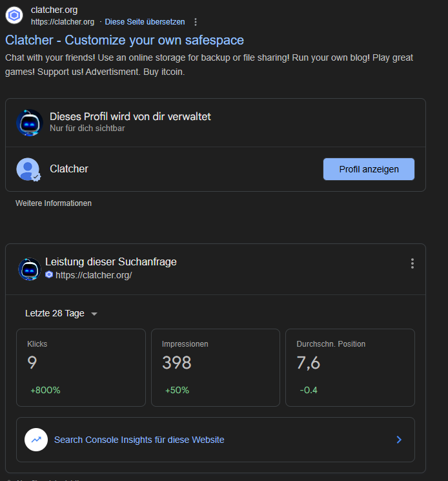The width and height of the screenshot is (448, 481).
Task: Open the three-dot menu of Leistung dieser Suchanfrage card
Action: click(x=412, y=263)
